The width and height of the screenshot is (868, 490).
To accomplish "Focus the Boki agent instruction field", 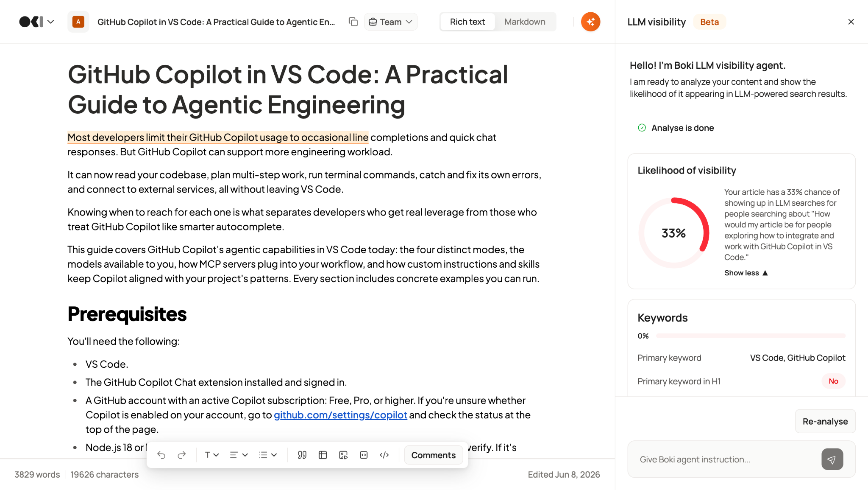I will click(727, 459).
